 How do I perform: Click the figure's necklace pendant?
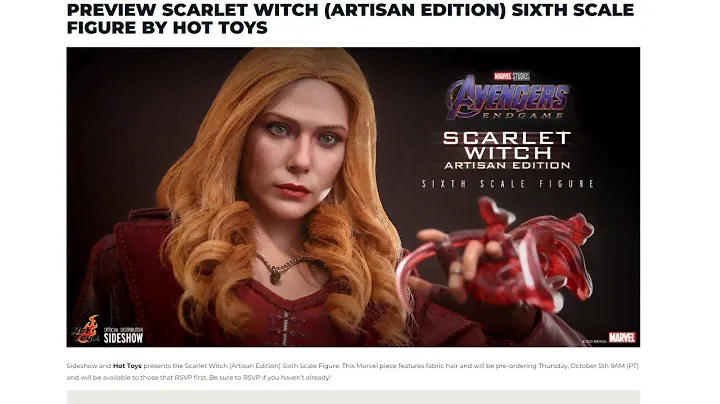[275, 277]
